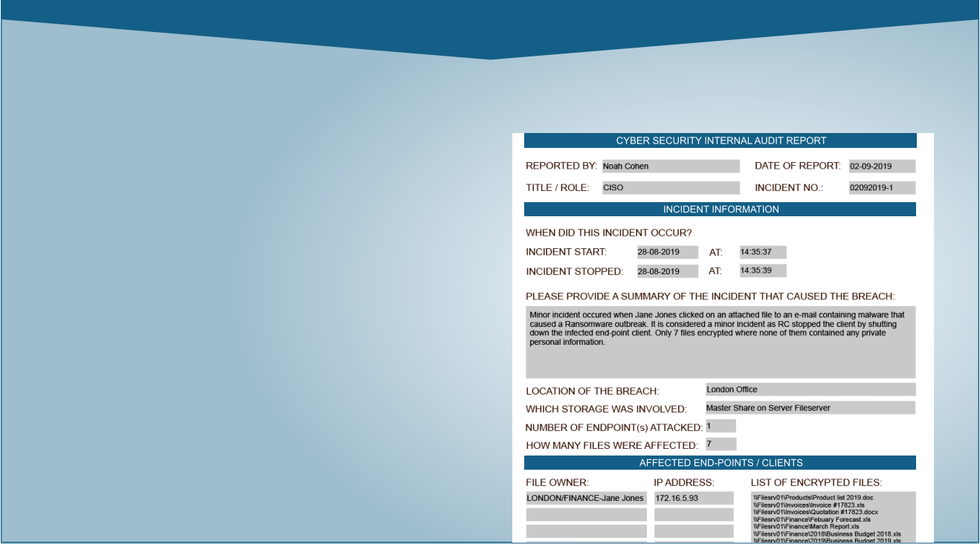980x544 pixels.
Task: Select the Affected End-Points / Clients header
Action: (720, 462)
